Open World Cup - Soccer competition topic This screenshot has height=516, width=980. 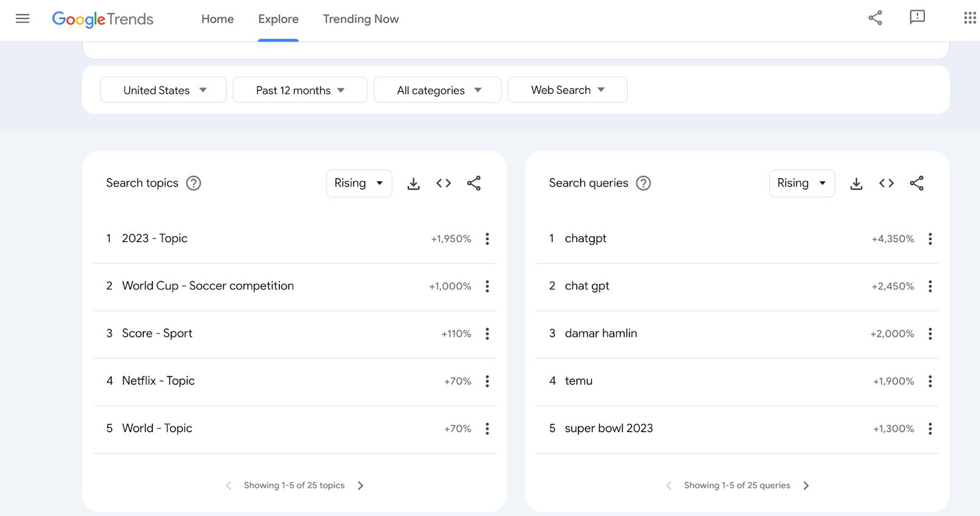pyautogui.click(x=208, y=286)
